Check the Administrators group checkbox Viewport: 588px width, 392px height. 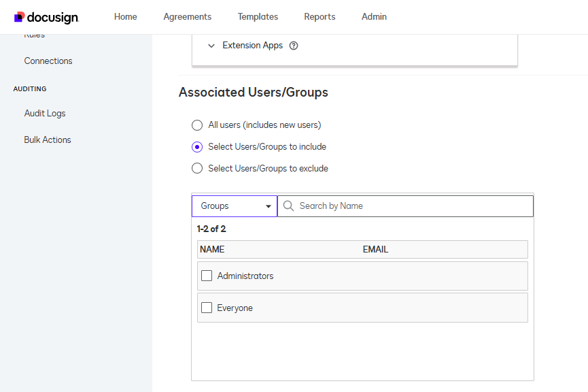pyautogui.click(x=207, y=276)
